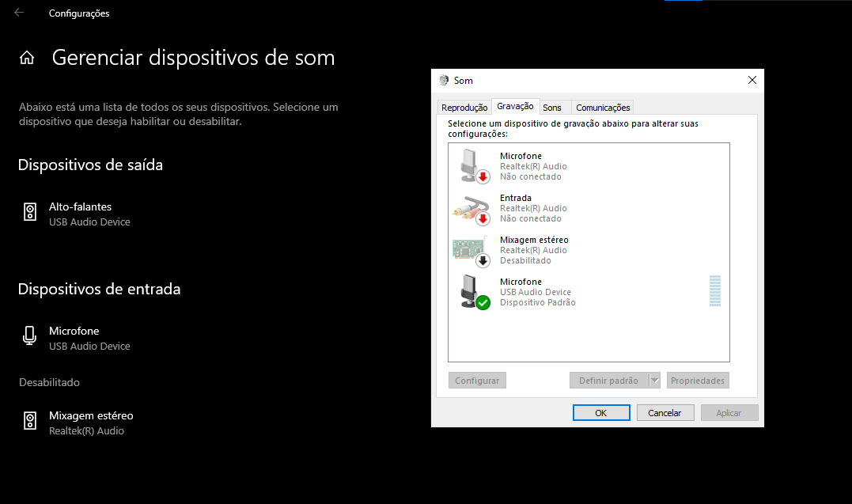Click the Som dialog title speaker icon
This screenshot has width=852, height=504.
pos(444,81)
